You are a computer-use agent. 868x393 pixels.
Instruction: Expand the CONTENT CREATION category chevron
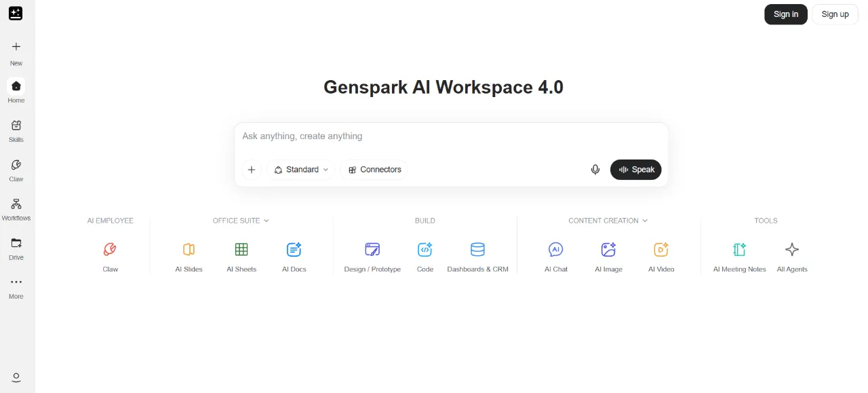pyautogui.click(x=645, y=221)
